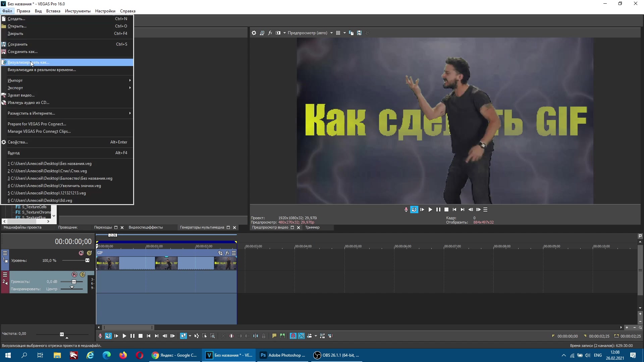Click Выход to exit application

click(14, 153)
